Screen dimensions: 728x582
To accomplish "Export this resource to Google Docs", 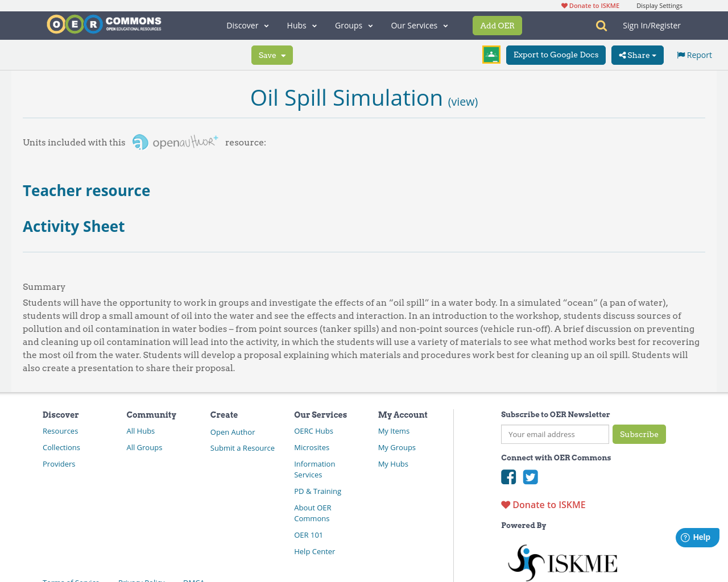I will point(556,55).
